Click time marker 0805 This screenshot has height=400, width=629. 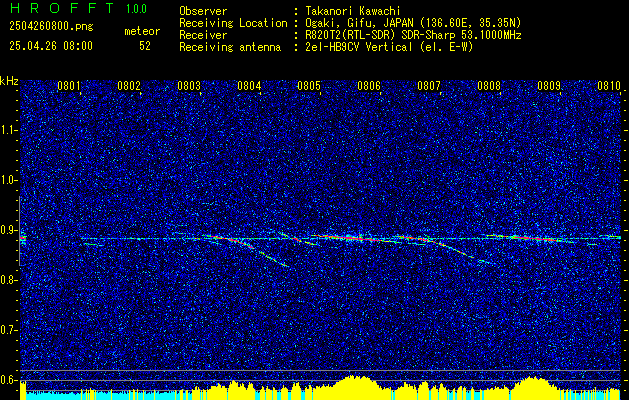(x=308, y=86)
